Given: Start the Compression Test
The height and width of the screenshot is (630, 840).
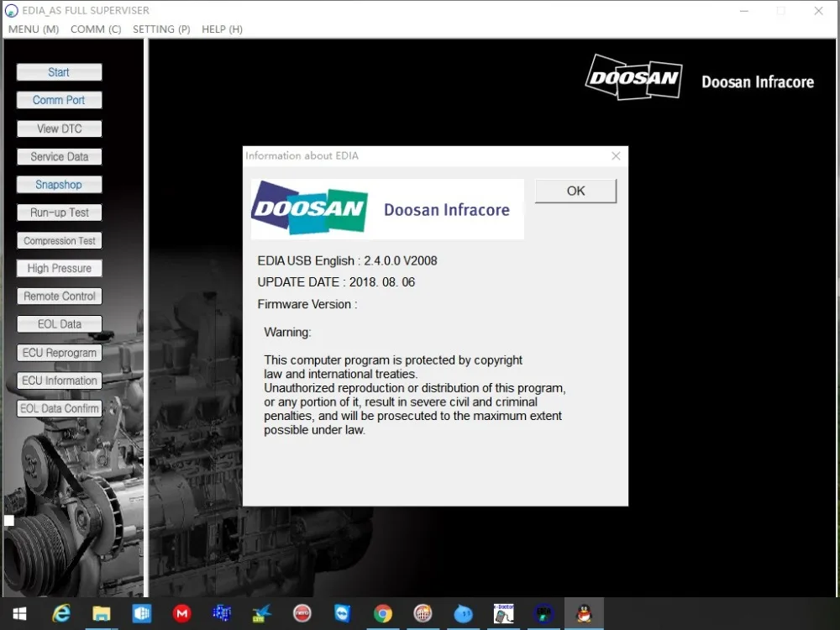Looking at the screenshot, I should [59, 240].
